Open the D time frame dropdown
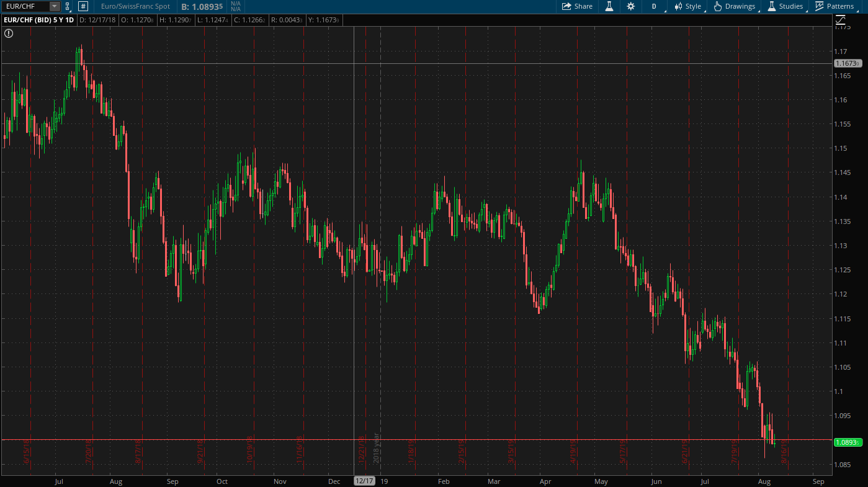 pos(654,6)
